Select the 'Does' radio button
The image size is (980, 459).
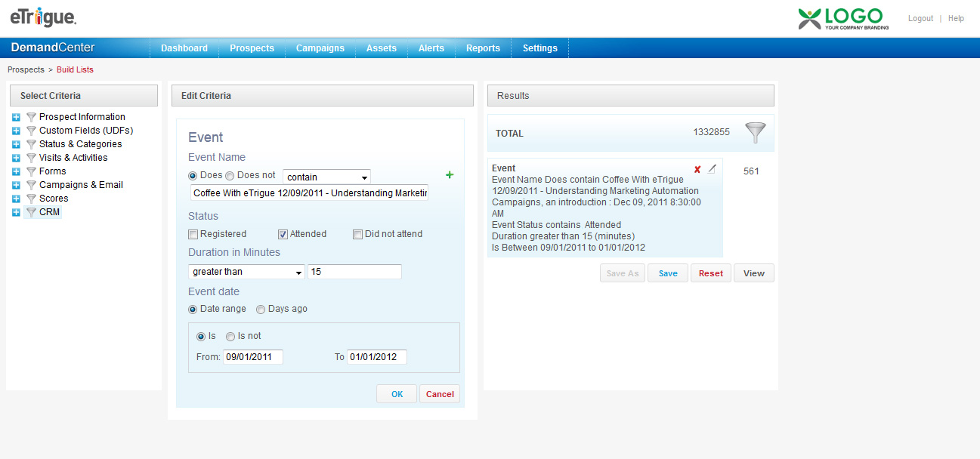[193, 175]
